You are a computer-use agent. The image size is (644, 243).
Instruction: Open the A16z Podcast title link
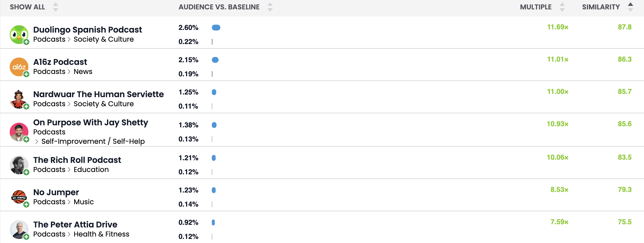[60, 62]
